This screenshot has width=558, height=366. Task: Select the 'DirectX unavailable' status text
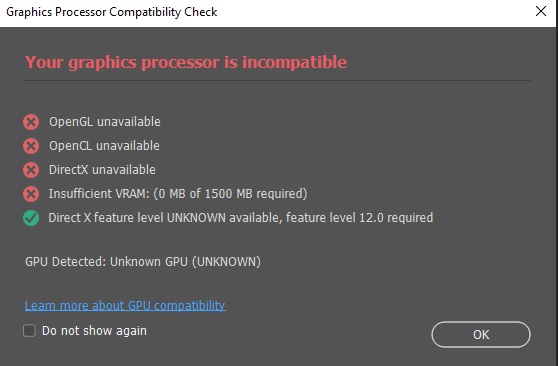tap(102, 169)
